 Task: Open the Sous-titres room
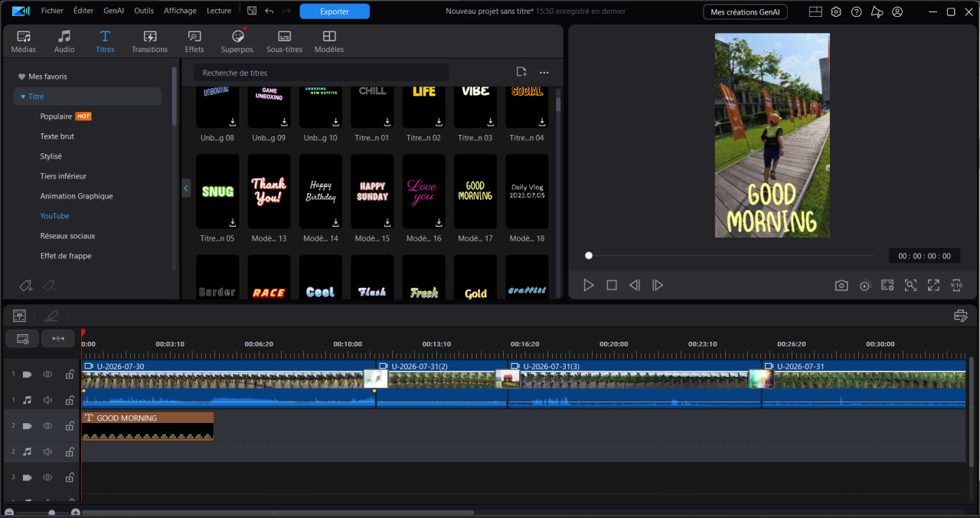click(x=284, y=42)
